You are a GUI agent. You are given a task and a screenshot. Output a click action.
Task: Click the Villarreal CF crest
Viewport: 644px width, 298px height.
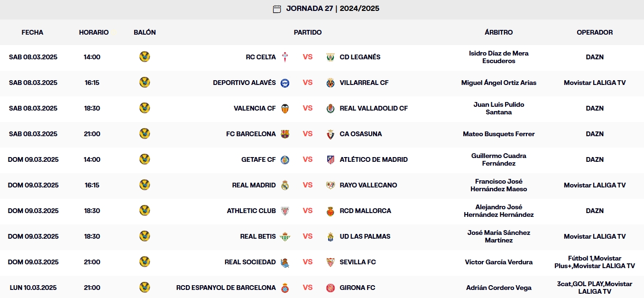pyautogui.click(x=330, y=82)
